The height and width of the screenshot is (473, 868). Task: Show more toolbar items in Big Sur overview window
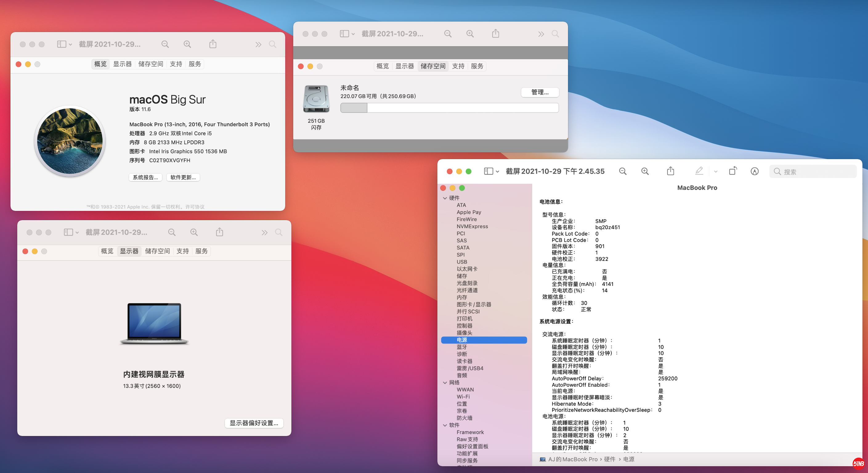(x=258, y=44)
